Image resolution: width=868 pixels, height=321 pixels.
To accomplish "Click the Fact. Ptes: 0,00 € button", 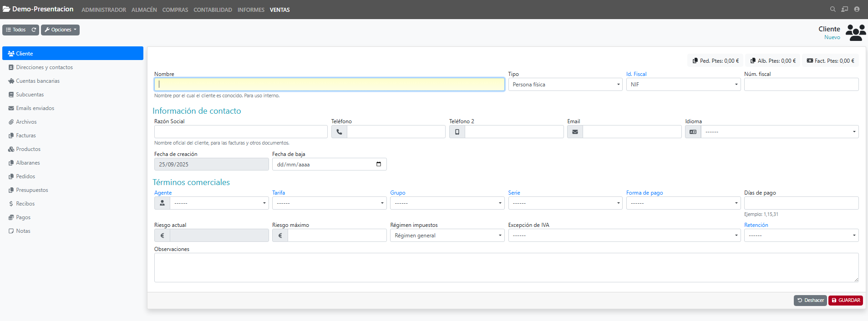I will pyautogui.click(x=831, y=60).
